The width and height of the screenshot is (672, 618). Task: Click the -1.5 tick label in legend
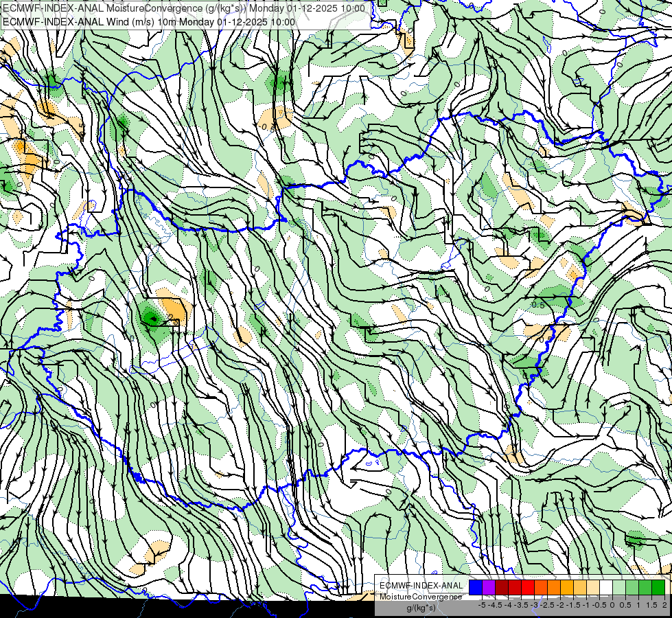[x=573, y=605]
